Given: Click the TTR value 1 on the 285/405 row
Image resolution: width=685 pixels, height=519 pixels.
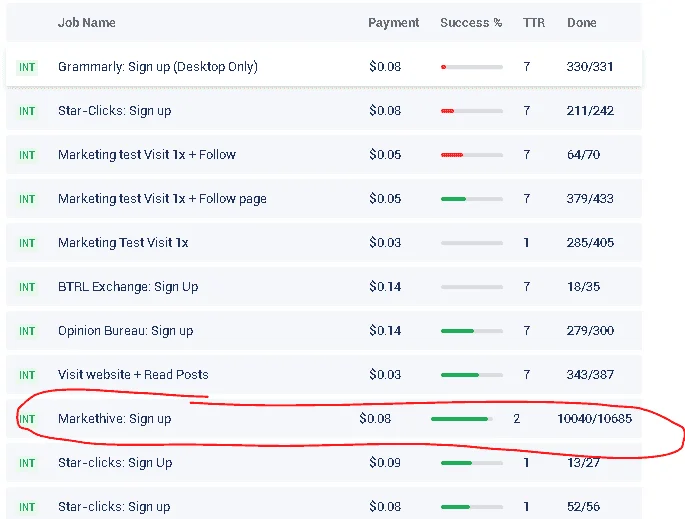Looking at the screenshot, I should [526, 242].
